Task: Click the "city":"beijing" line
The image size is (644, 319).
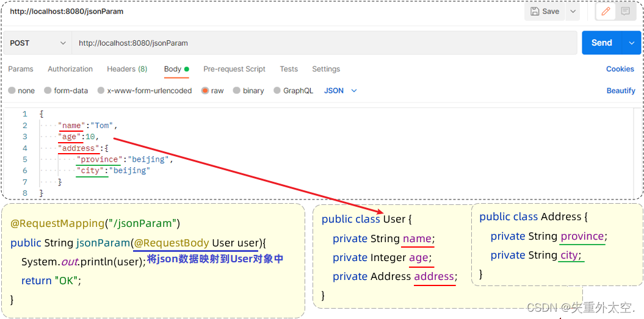Action: (x=114, y=170)
